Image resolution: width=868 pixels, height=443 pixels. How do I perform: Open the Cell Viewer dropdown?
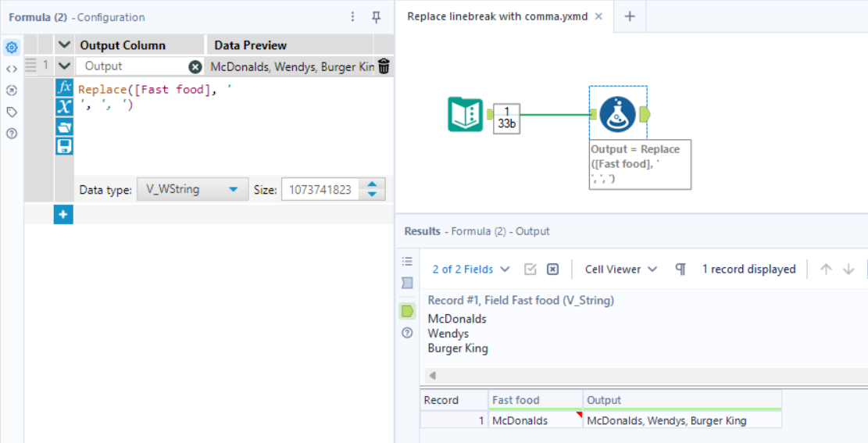click(x=621, y=269)
